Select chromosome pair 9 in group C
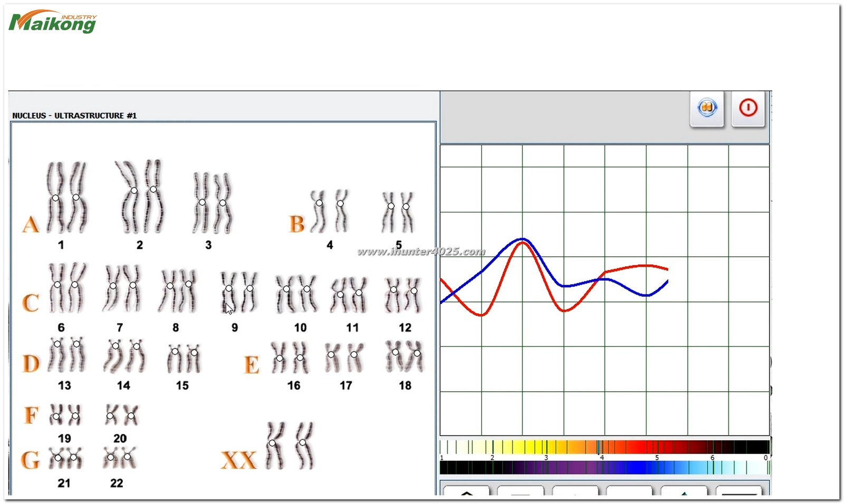Viewport: 844px width, 504px height. click(x=238, y=292)
